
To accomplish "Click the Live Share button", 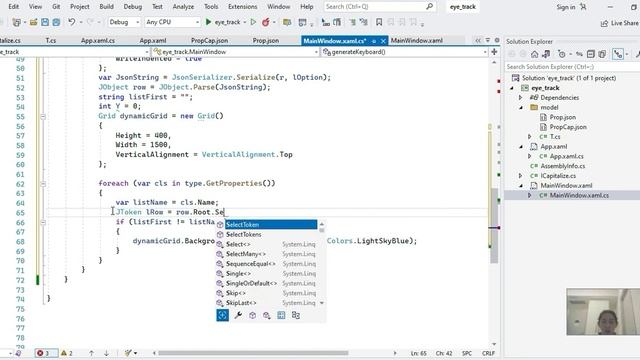I will [619, 23].
